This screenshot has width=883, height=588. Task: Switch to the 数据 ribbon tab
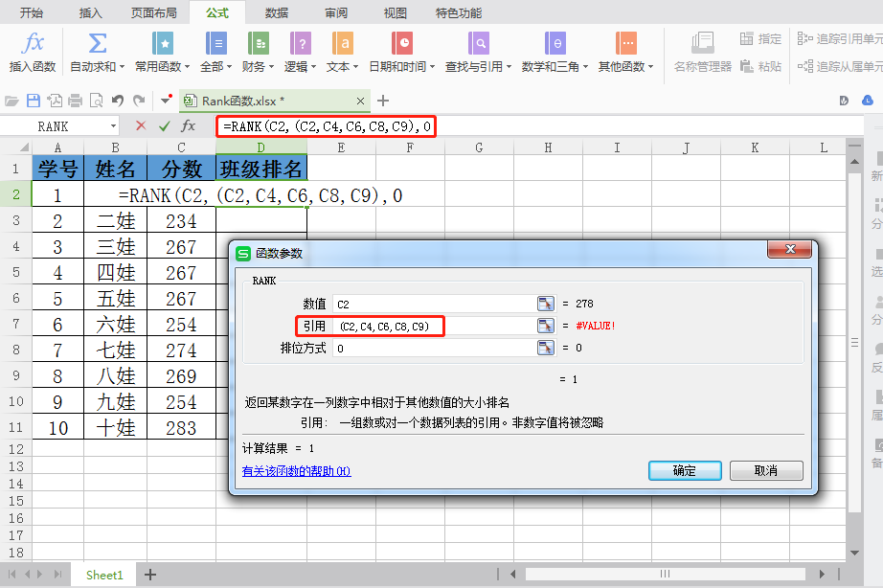tap(277, 12)
